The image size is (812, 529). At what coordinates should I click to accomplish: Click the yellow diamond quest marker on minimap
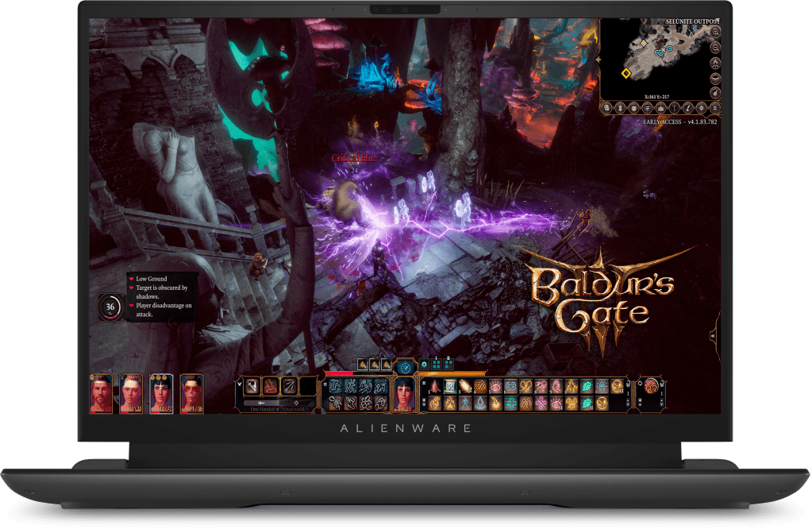click(625, 74)
